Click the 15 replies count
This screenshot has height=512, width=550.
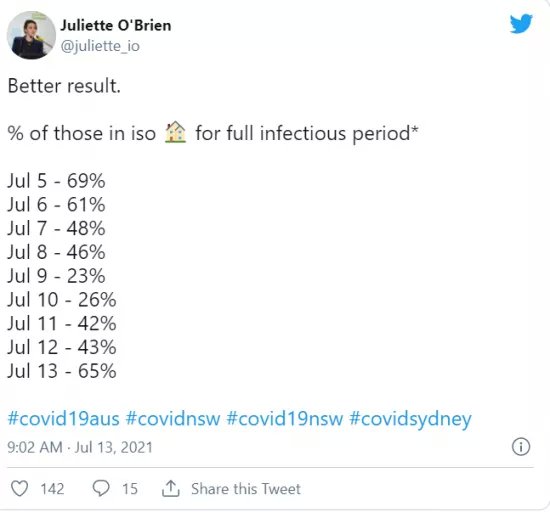(x=130, y=489)
